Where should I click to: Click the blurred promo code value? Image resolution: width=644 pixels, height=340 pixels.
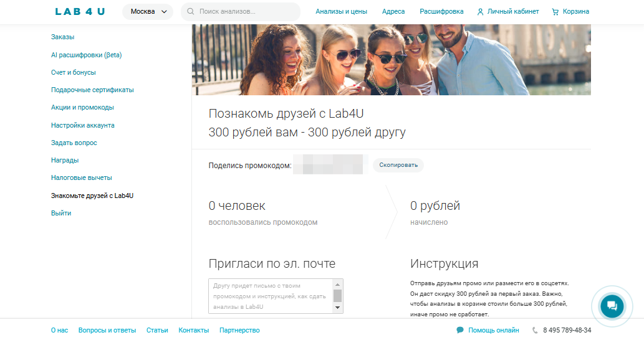coord(330,164)
